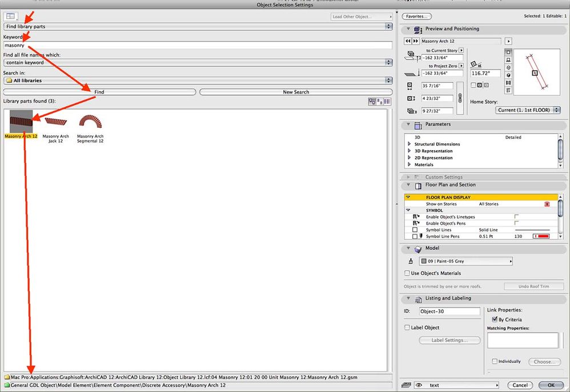Switch results to small icon view
The image size is (570, 392).
(379, 102)
